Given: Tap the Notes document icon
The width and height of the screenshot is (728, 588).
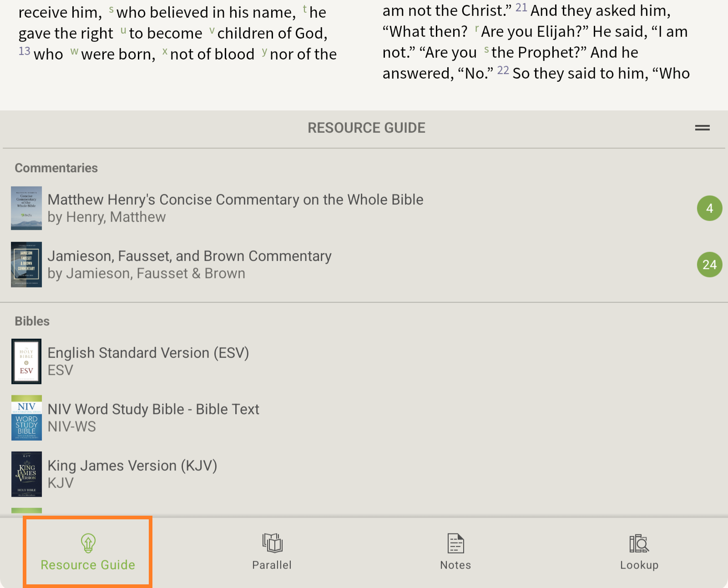Looking at the screenshot, I should click(455, 543).
